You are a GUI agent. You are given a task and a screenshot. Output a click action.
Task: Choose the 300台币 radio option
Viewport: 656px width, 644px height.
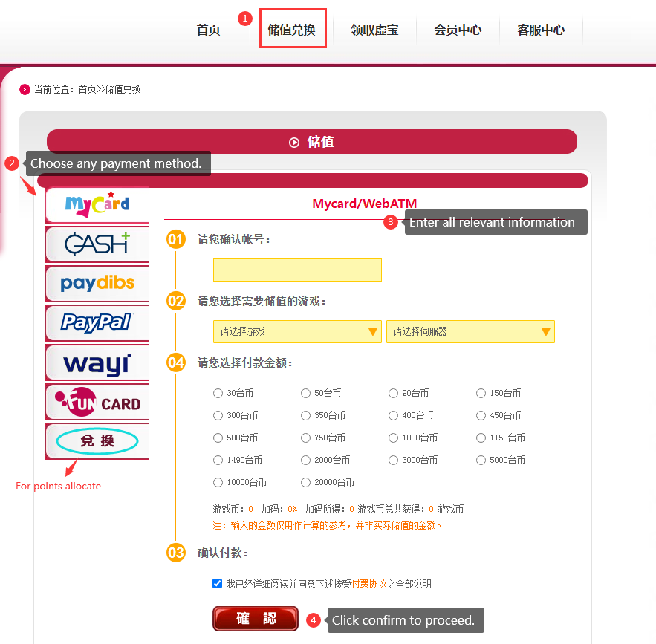coord(218,415)
